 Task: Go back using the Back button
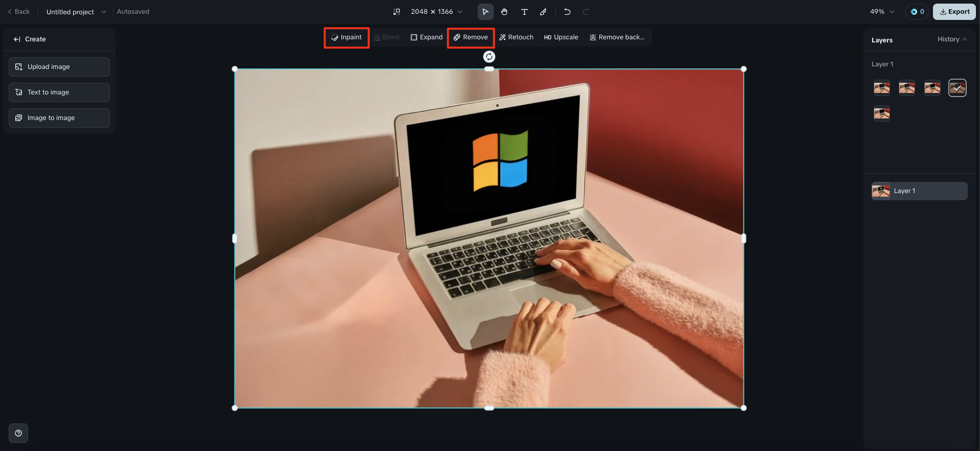tap(18, 12)
